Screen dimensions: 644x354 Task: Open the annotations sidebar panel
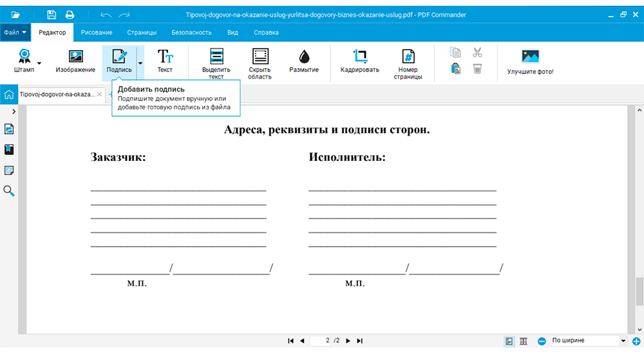coord(9,170)
